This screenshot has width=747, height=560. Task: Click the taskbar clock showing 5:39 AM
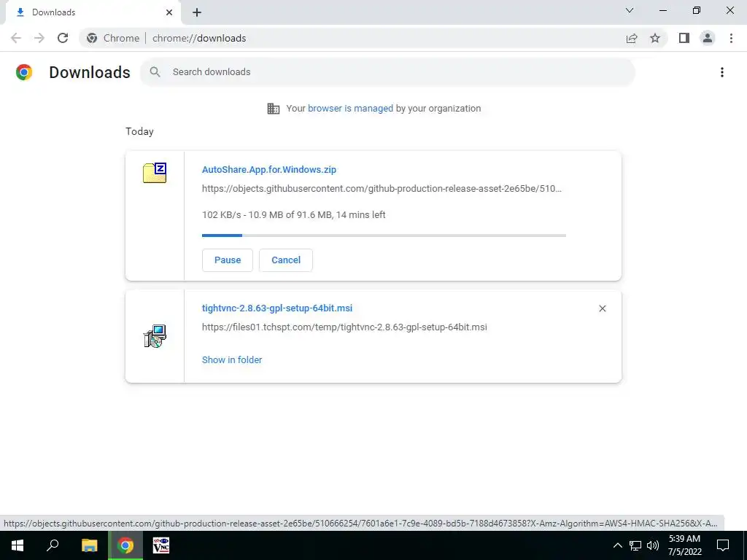(x=684, y=545)
